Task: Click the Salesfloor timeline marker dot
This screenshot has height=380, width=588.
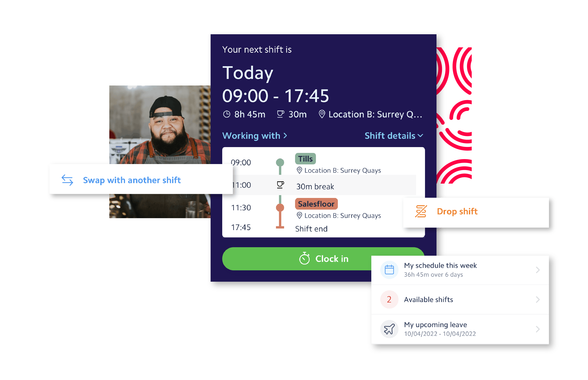Action: point(280,207)
